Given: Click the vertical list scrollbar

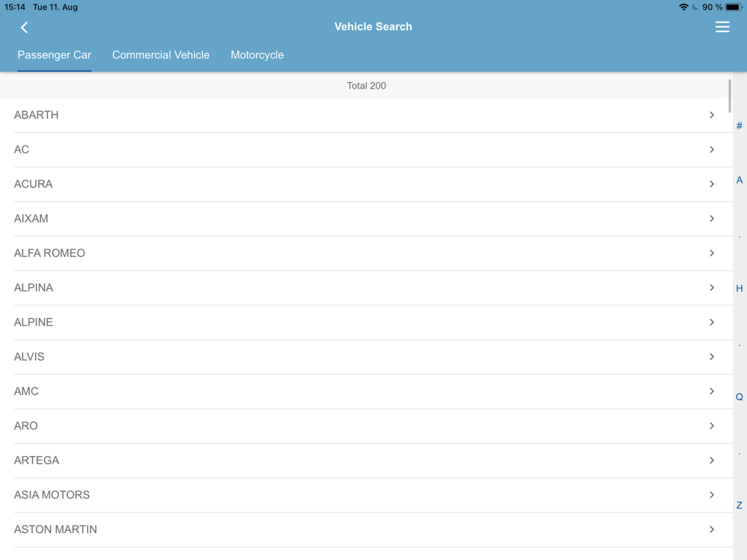Looking at the screenshot, I should (x=729, y=96).
